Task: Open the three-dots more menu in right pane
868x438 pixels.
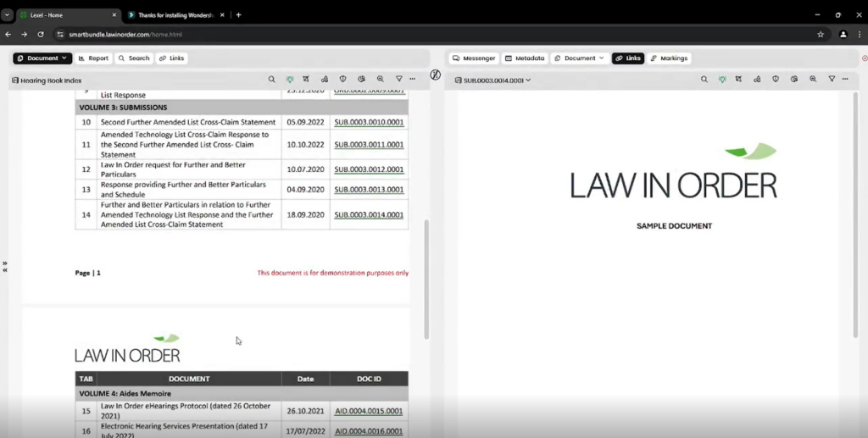Action: click(845, 80)
